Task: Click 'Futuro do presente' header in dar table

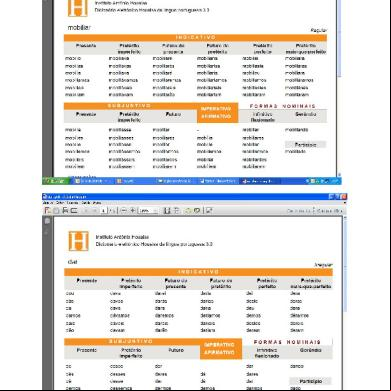Action: (x=176, y=283)
